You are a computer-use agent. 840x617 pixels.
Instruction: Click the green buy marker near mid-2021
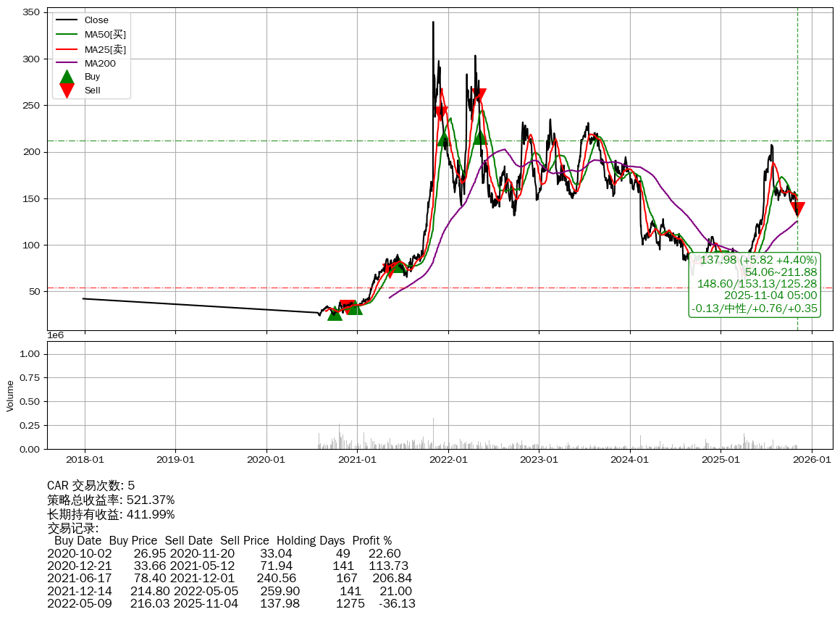pyautogui.click(x=399, y=265)
